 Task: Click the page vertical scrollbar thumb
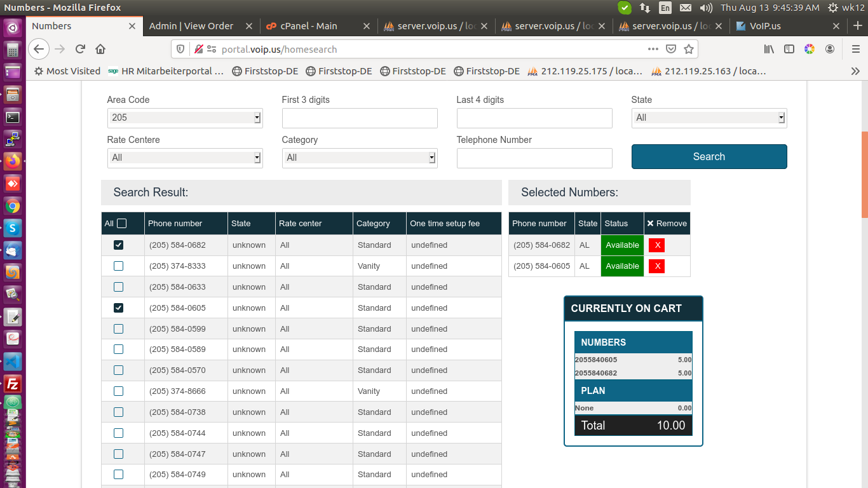tap(865, 175)
